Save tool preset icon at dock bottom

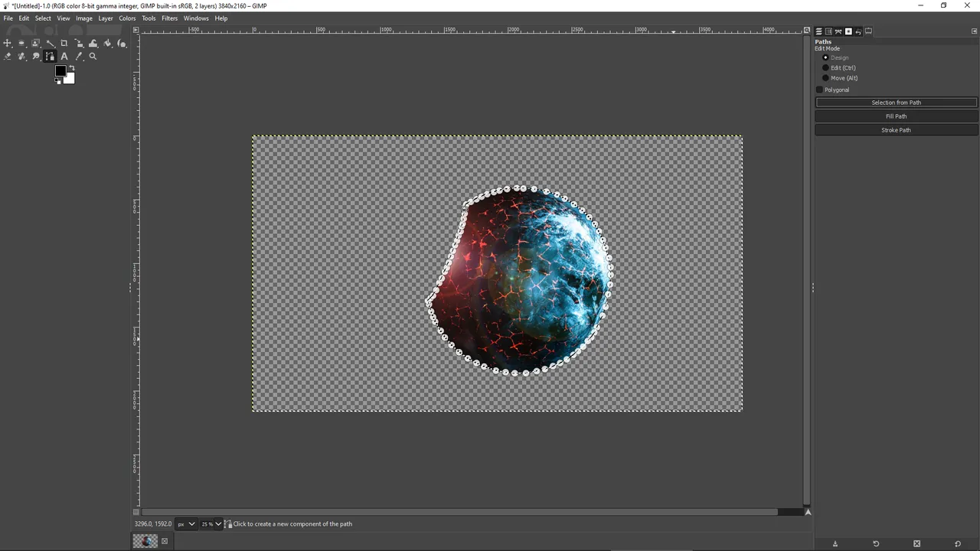835,543
